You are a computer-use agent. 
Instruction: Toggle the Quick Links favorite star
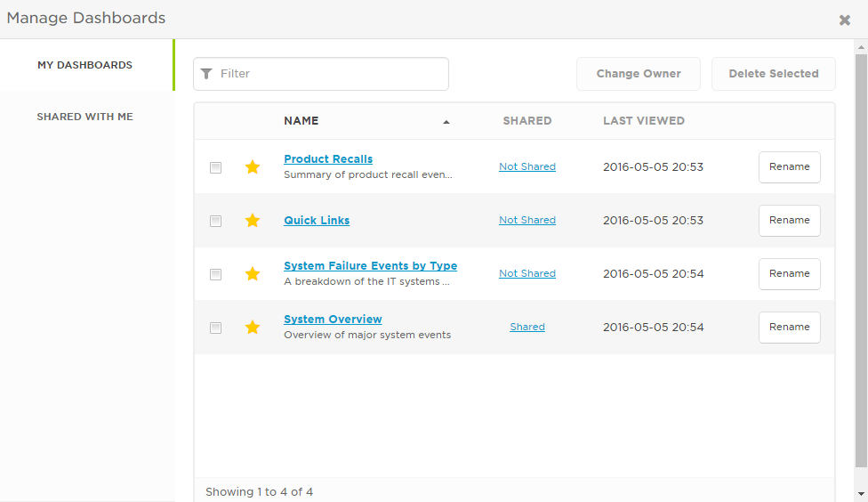click(253, 221)
